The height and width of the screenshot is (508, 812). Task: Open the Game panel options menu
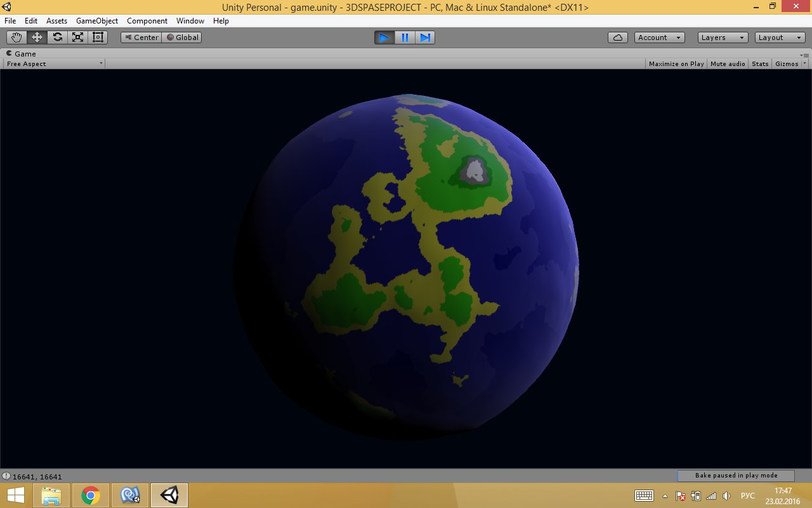[x=804, y=55]
